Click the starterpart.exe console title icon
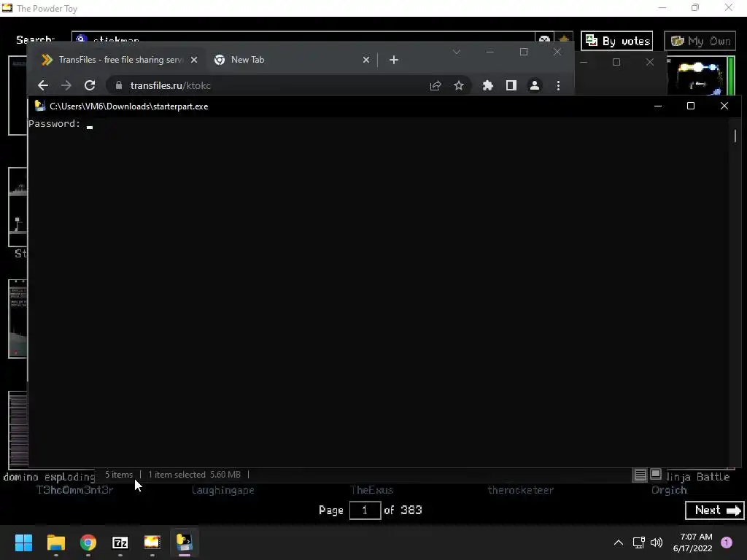The image size is (747, 560). [x=39, y=106]
